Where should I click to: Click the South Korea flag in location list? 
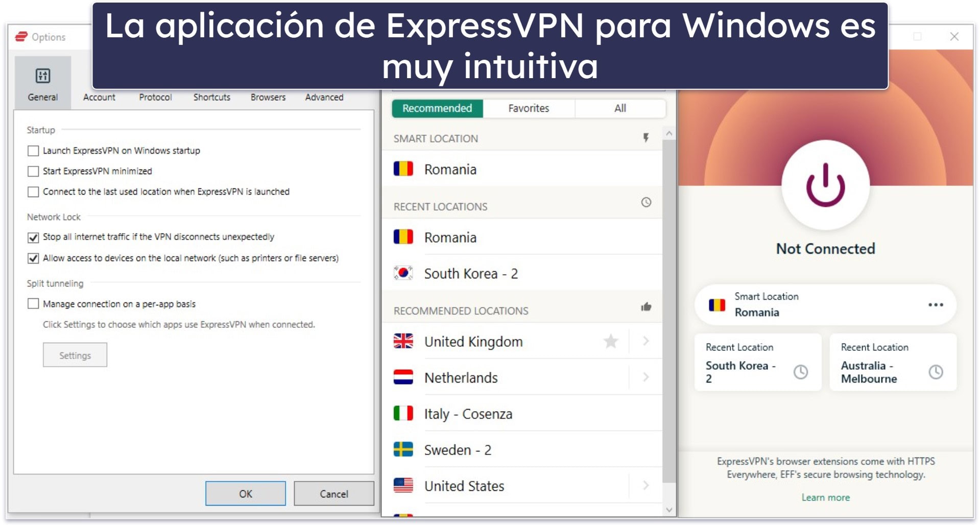(x=403, y=273)
